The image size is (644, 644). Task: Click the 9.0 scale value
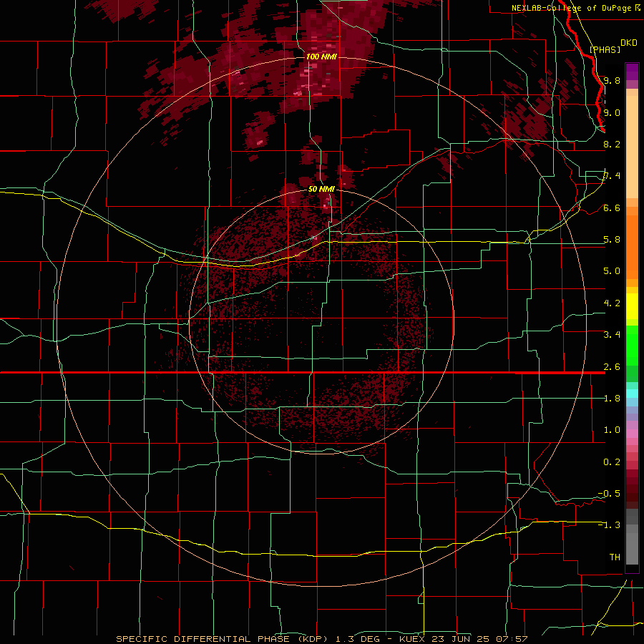tap(612, 112)
